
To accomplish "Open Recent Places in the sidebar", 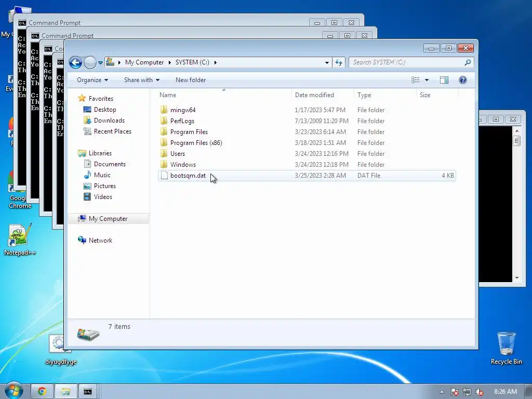I will [x=112, y=131].
